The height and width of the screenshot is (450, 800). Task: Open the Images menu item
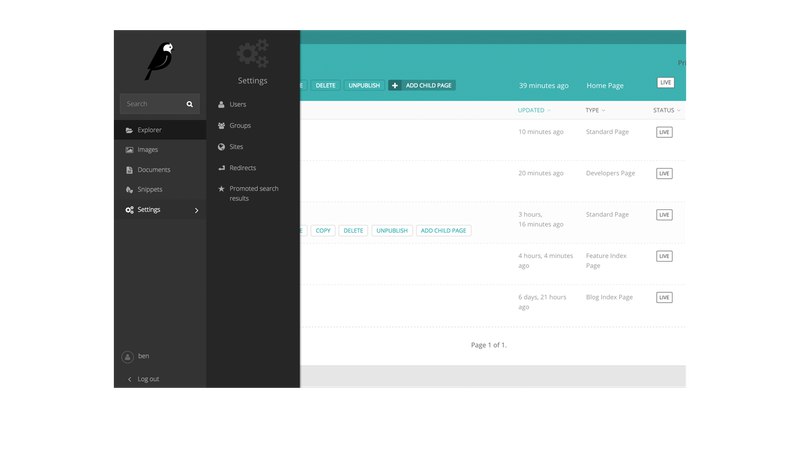(x=160, y=150)
